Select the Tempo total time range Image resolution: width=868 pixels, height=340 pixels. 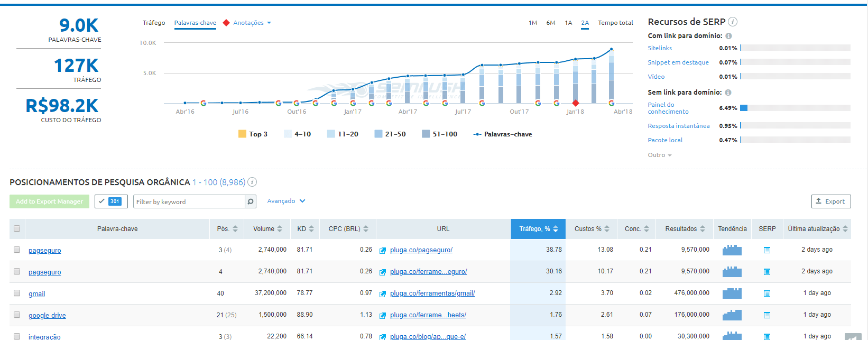click(615, 23)
